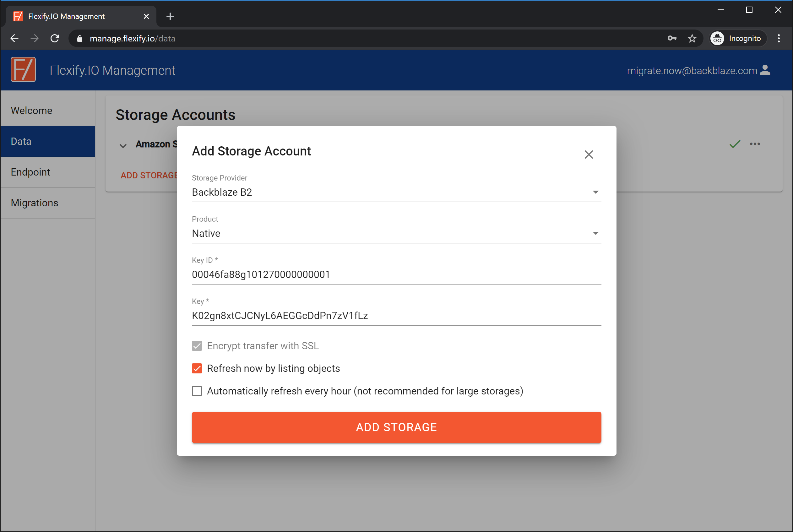Select the Flexify.IO Management browser tab
The width and height of the screenshot is (793, 532).
click(x=81, y=16)
